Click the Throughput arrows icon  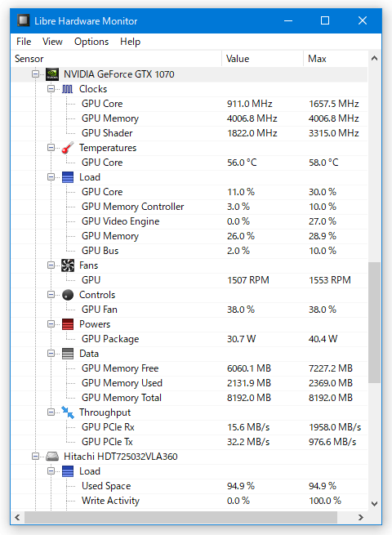coord(68,412)
